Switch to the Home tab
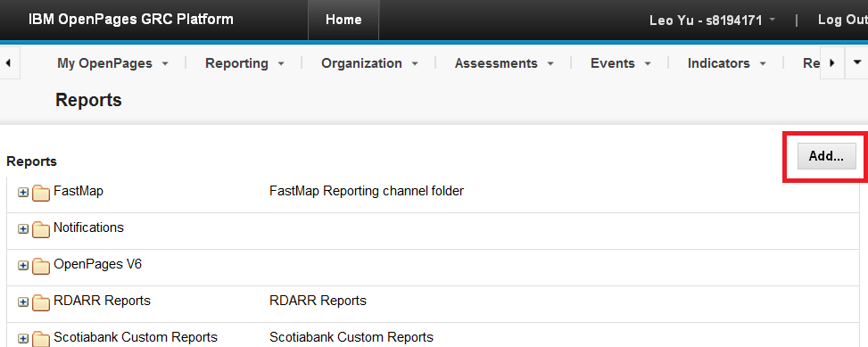This screenshot has height=347, width=868. [x=343, y=20]
